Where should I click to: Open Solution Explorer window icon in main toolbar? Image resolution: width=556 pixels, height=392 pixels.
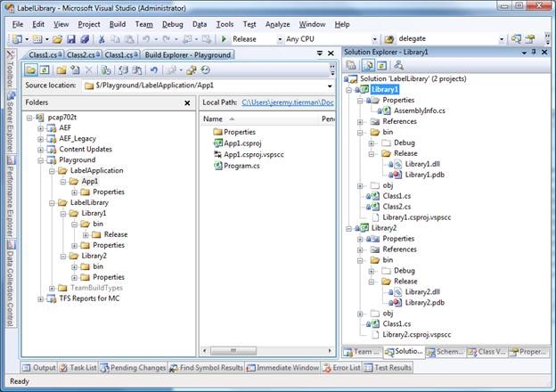coord(516,39)
